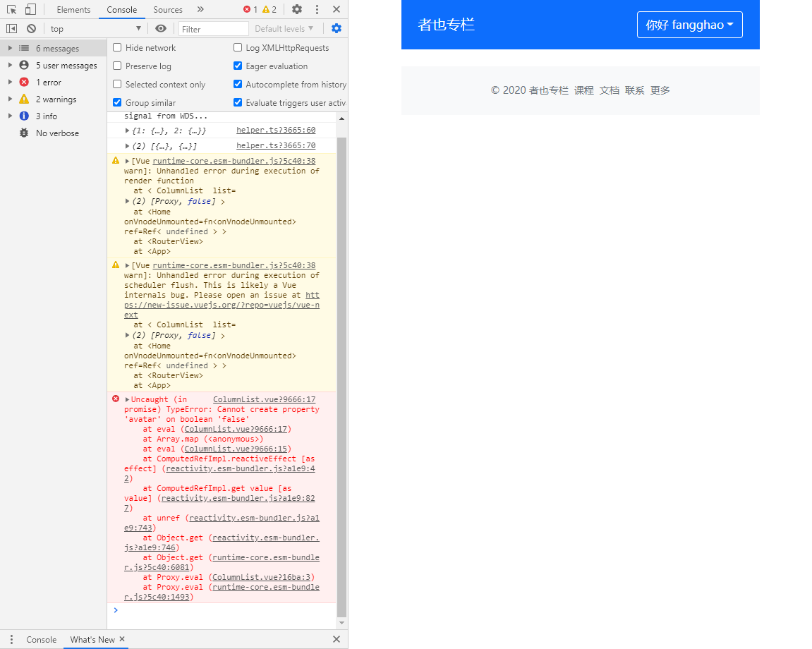This screenshot has height=649, width=812.
Task: Switch to the Elements tab
Action: pyautogui.click(x=73, y=10)
